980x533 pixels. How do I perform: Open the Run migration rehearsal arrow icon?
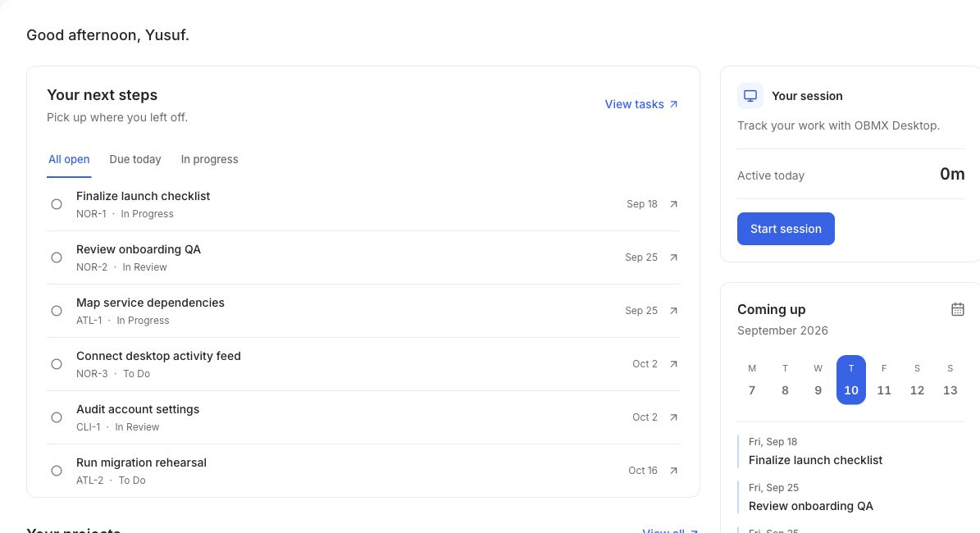tap(673, 471)
